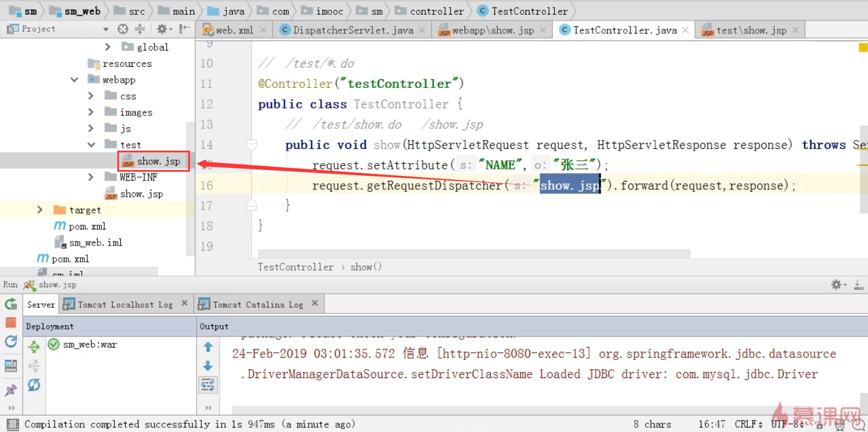This screenshot has width=868, height=432.
Task: Close Tomcat Localhost Log tab
Action: [184, 304]
